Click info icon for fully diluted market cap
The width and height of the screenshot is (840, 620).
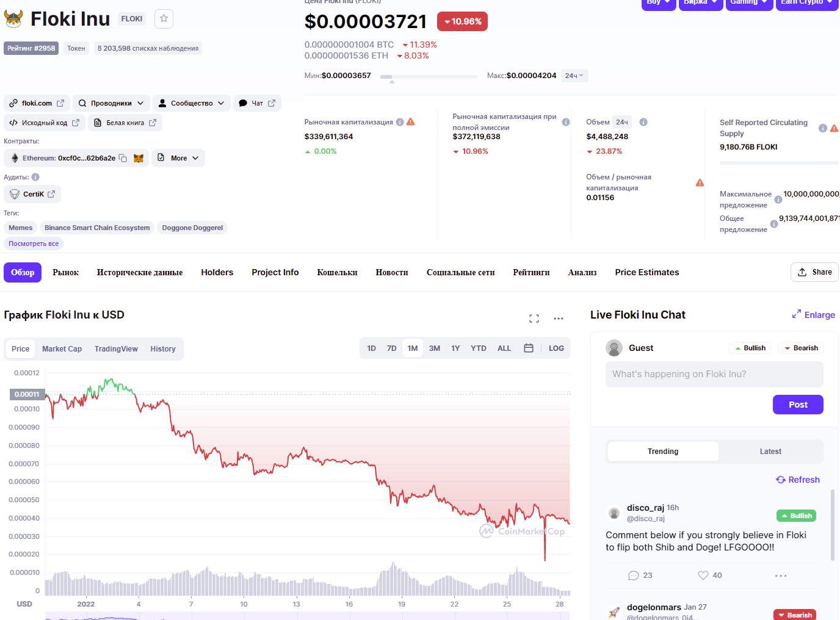click(x=566, y=122)
